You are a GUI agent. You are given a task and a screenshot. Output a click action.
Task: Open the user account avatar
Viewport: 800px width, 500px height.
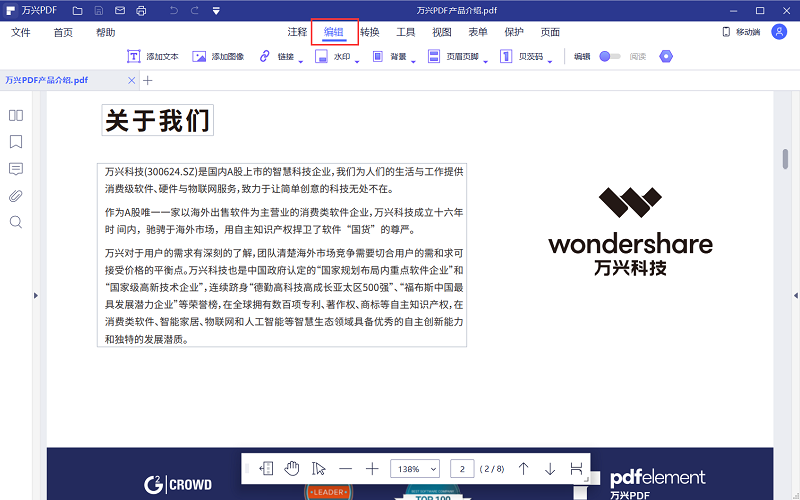coord(779,32)
